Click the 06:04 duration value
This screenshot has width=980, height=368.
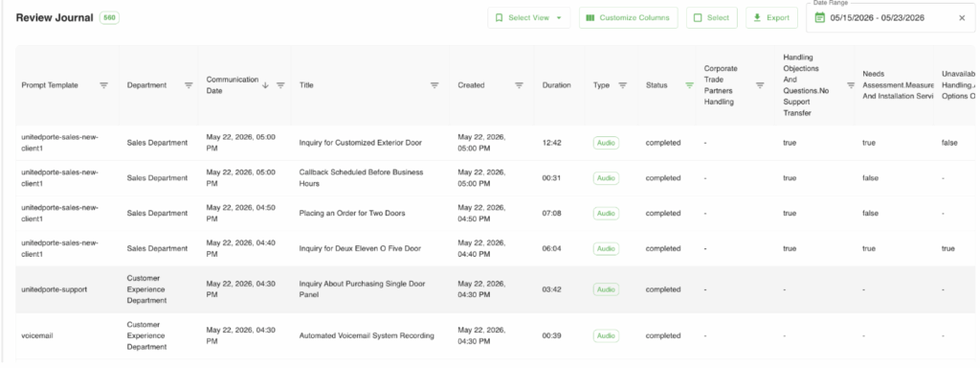(551, 248)
